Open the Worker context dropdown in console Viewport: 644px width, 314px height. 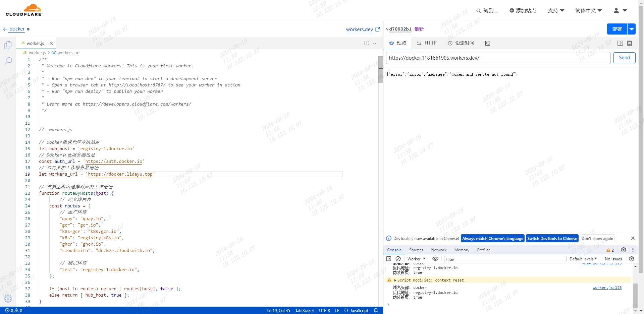(x=416, y=259)
